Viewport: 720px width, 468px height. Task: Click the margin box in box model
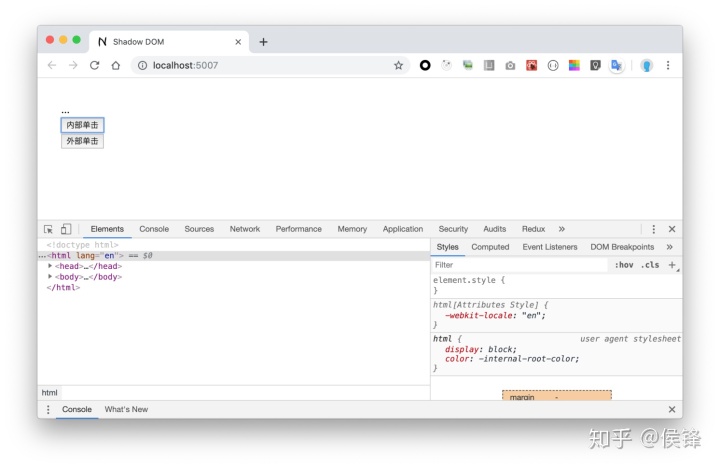pyautogui.click(x=557, y=396)
